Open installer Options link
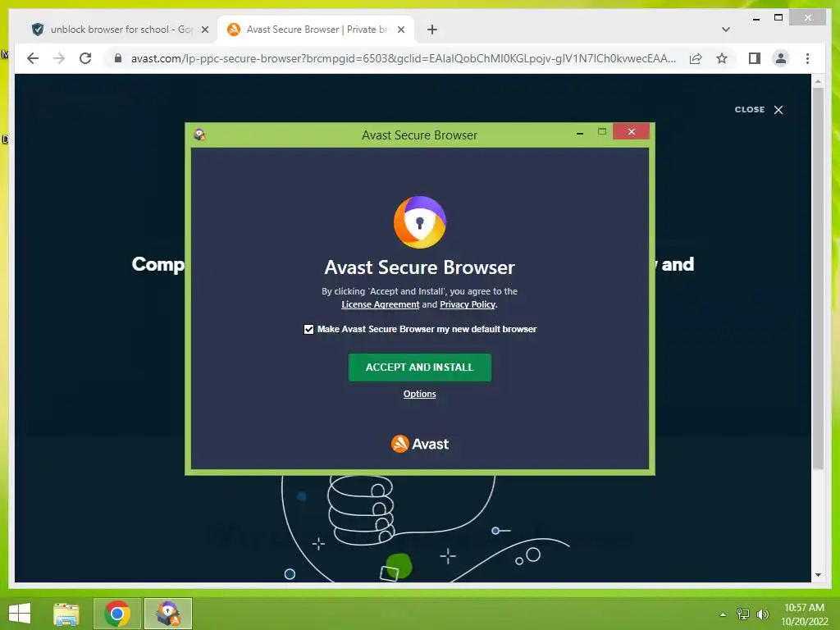Screen dimensions: 840x630 pyautogui.click(x=419, y=394)
